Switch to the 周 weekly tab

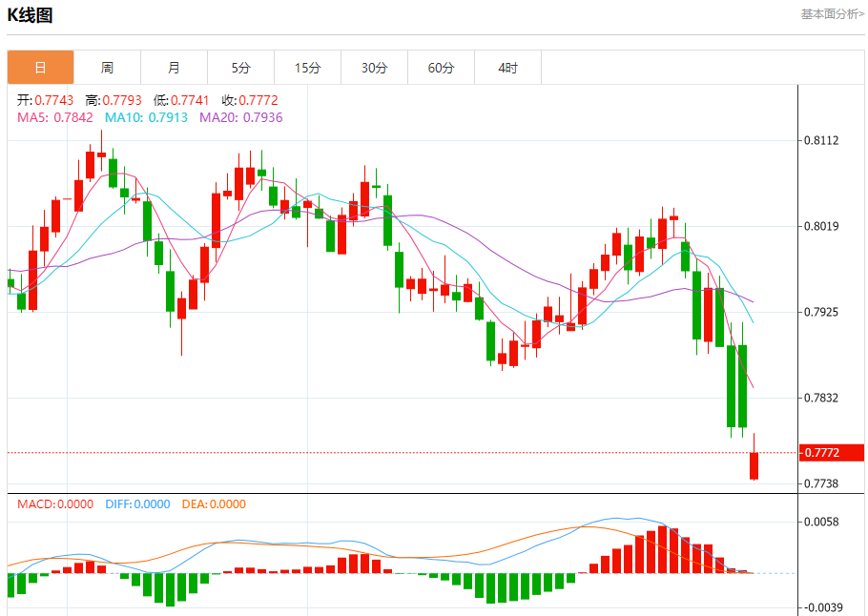tap(107, 68)
